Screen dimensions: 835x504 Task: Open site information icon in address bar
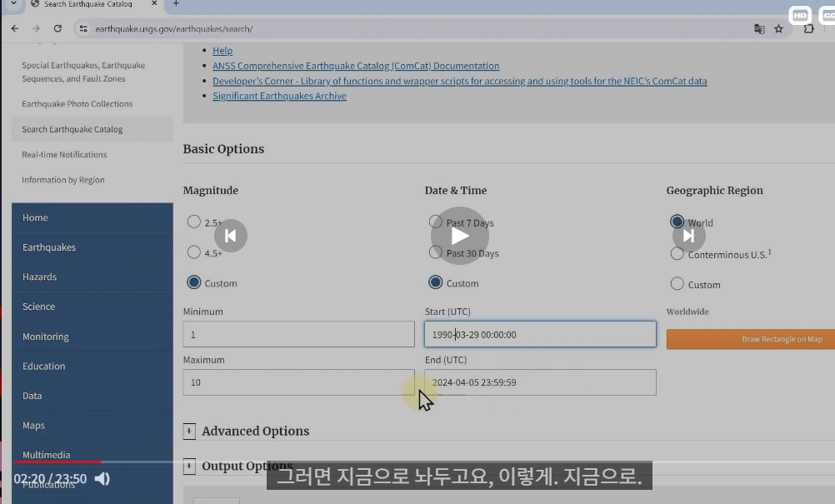click(83, 28)
